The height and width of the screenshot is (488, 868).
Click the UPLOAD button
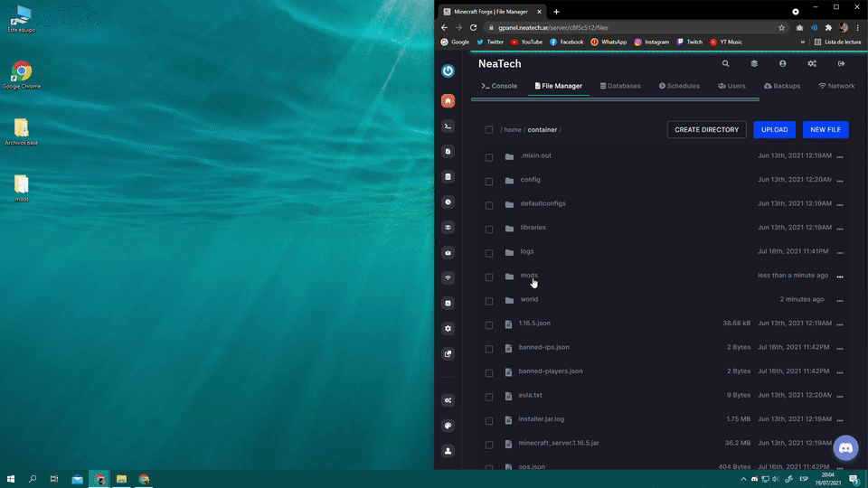pyautogui.click(x=774, y=129)
